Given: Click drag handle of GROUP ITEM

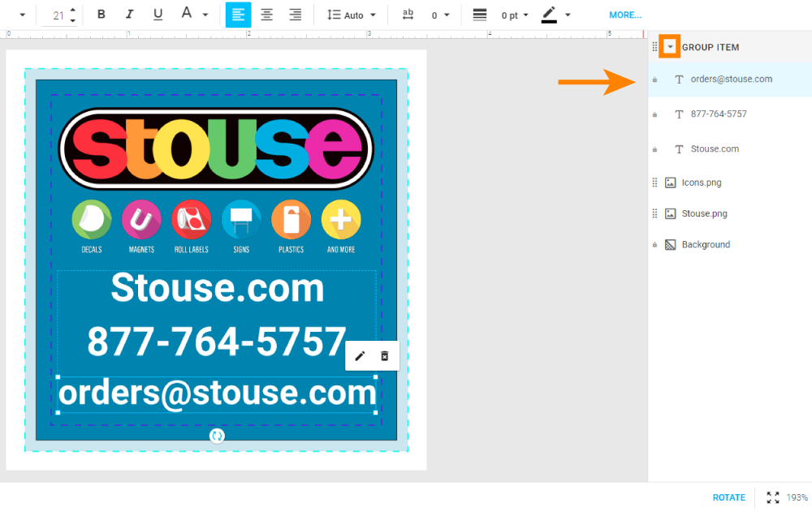Looking at the screenshot, I should (x=654, y=47).
